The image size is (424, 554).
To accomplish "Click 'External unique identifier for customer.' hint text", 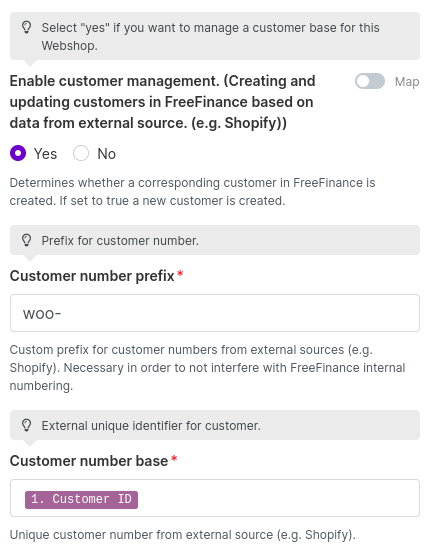I will [151, 426].
